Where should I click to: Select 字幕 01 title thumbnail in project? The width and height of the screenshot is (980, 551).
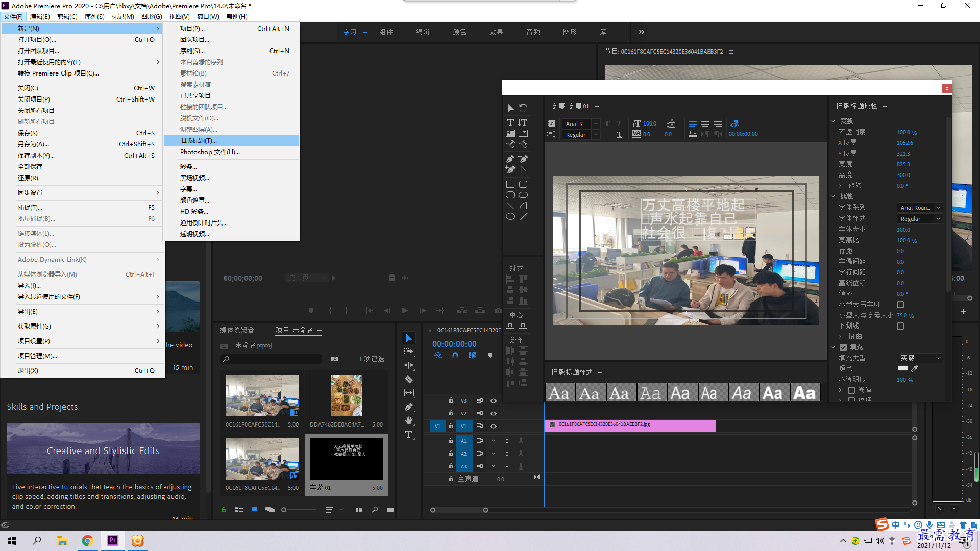point(346,459)
